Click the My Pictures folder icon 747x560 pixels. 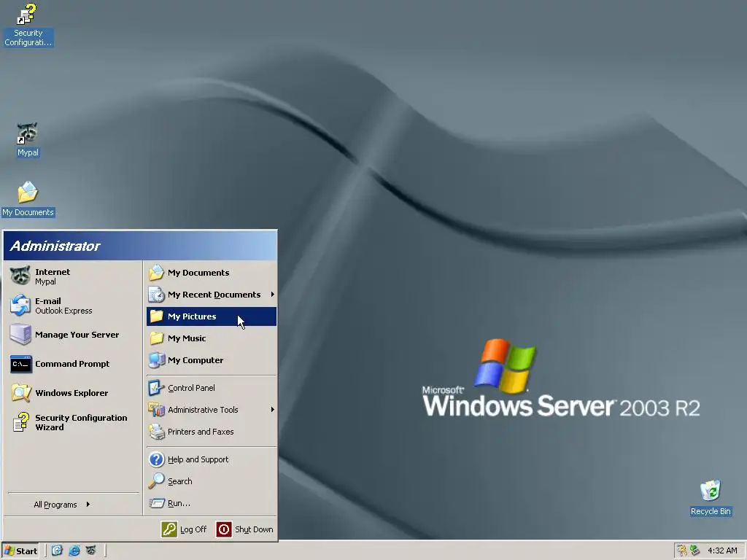156,316
